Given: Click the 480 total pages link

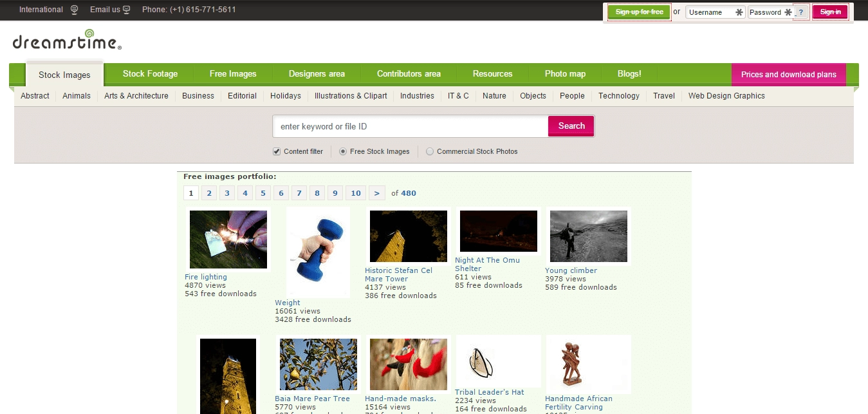Looking at the screenshot, I should pyautogui.click(x=409, y=193).
